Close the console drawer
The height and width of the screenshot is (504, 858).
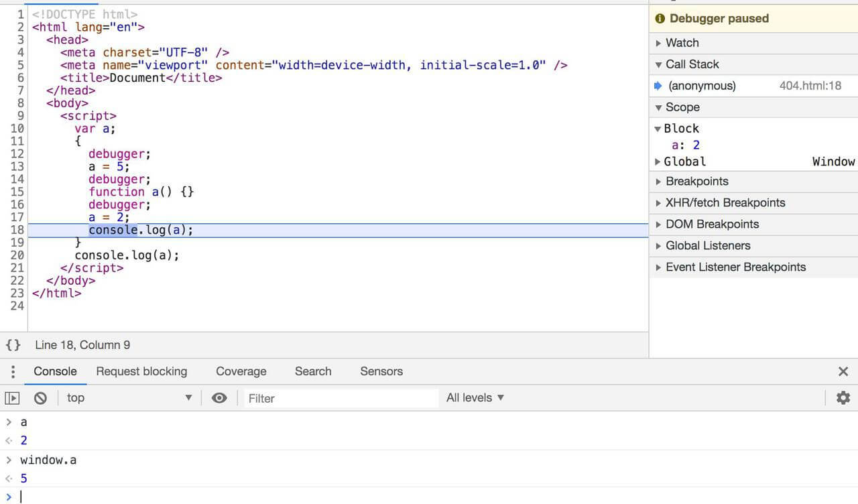click(843, 371)
